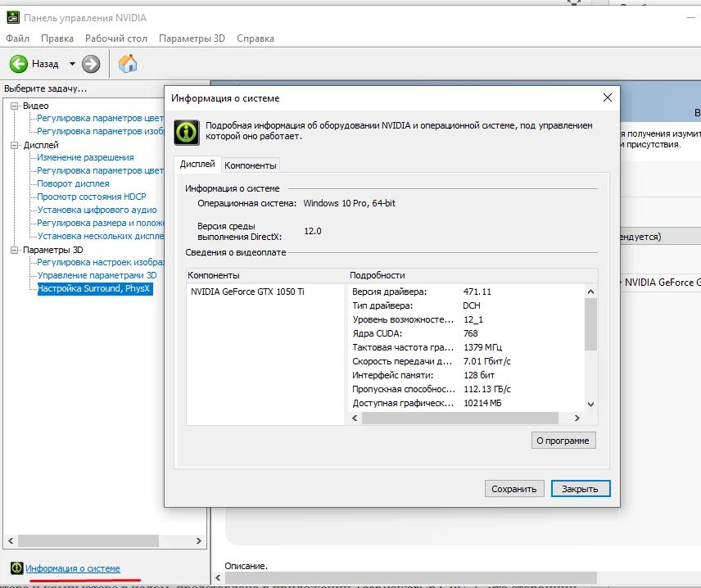The height and width of the screenshot is (588, 701).
Task: Select NVIDIA GeForce GTX 1050 Ti component
Action: tap(247, 292)
